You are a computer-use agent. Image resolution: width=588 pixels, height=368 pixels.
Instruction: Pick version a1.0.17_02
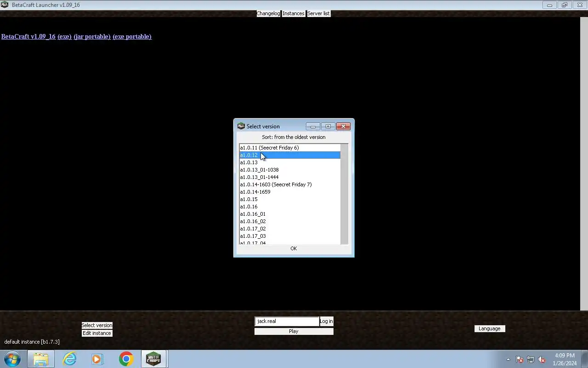pyautogui.click(x=290, y=229)
